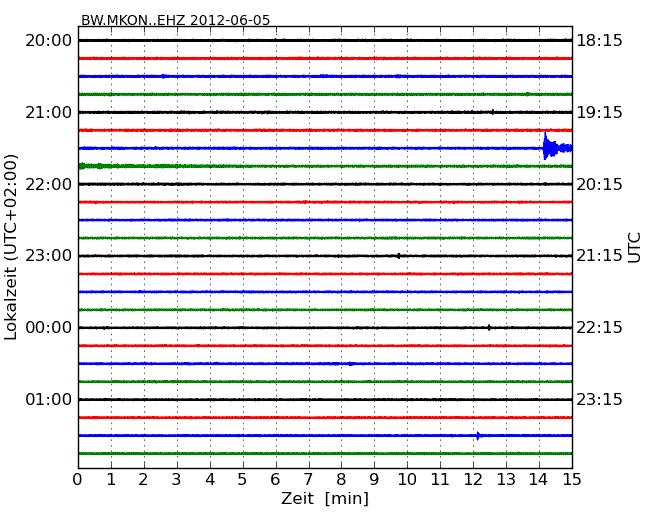This screenshot has width=650, height=520.
Task: Click the black spike on the 21:00 trace
Action: click(x=492, y=112)
